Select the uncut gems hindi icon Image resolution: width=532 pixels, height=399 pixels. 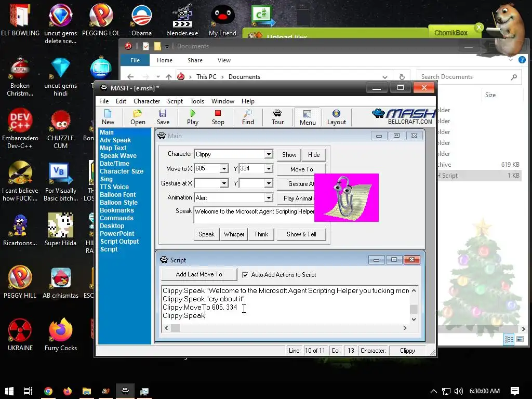tap(60, 76)
